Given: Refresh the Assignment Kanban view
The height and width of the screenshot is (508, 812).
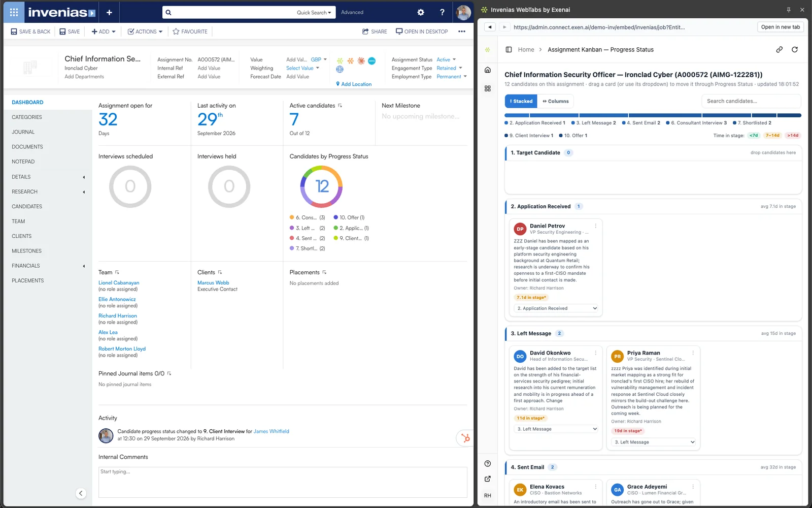Looking at the screenshot, I should pyautogui.click(x=795, y=49).
